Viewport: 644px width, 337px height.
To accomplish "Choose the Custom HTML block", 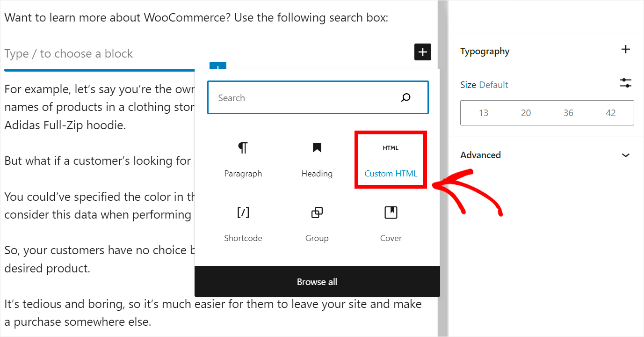I will 391,161.
